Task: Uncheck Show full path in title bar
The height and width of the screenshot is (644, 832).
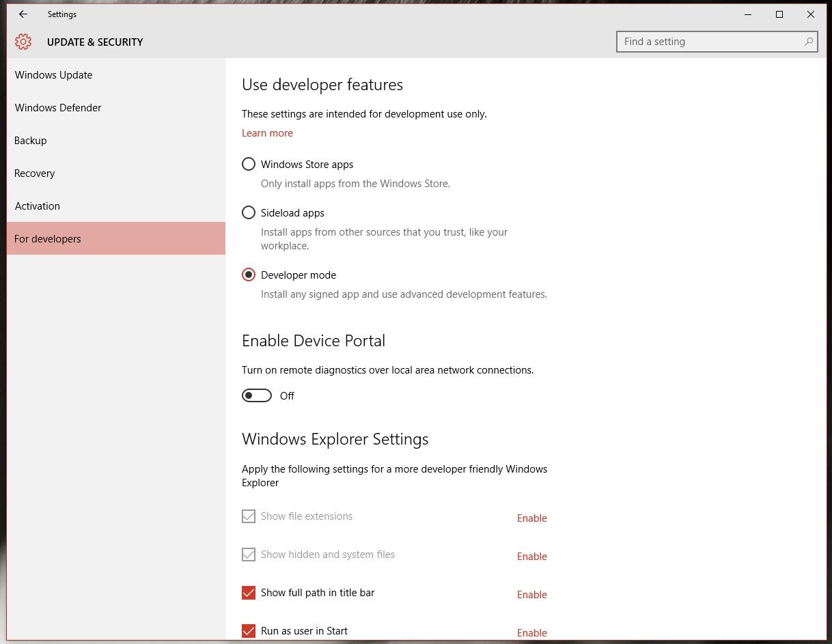Action: point(249,593)
